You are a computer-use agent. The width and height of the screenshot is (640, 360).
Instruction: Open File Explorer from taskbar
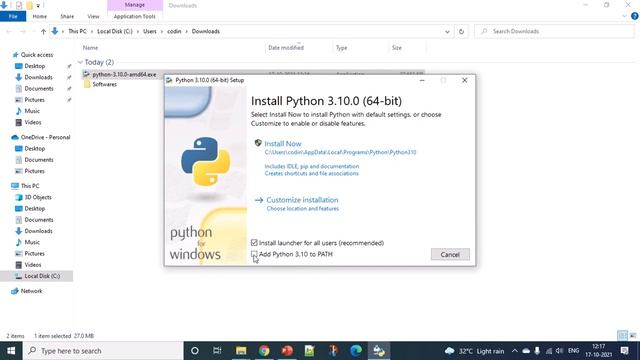tap(241, 351)
